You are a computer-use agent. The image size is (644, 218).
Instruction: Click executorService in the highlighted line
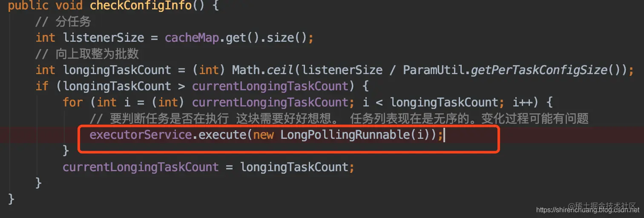(x=141, y=135)
